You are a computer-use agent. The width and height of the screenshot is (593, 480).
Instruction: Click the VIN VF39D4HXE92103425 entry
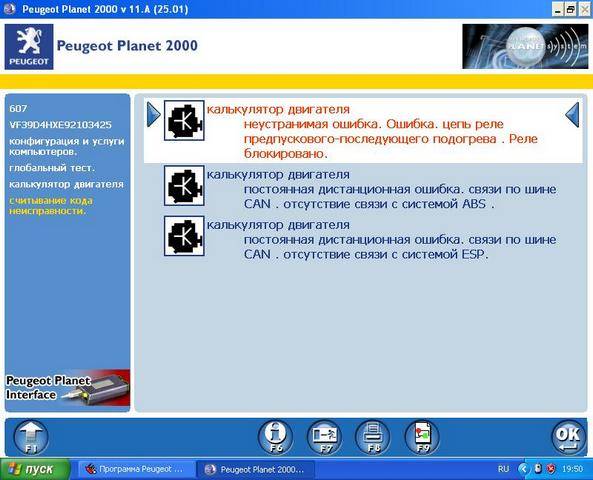pyautogui.click(x=61, y=125)
